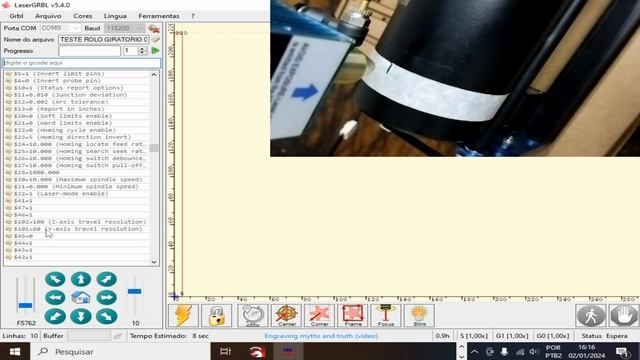Jog left with the left arrow button
The image size is (640, 360).
pyautogui.click(x=55, y=298)
